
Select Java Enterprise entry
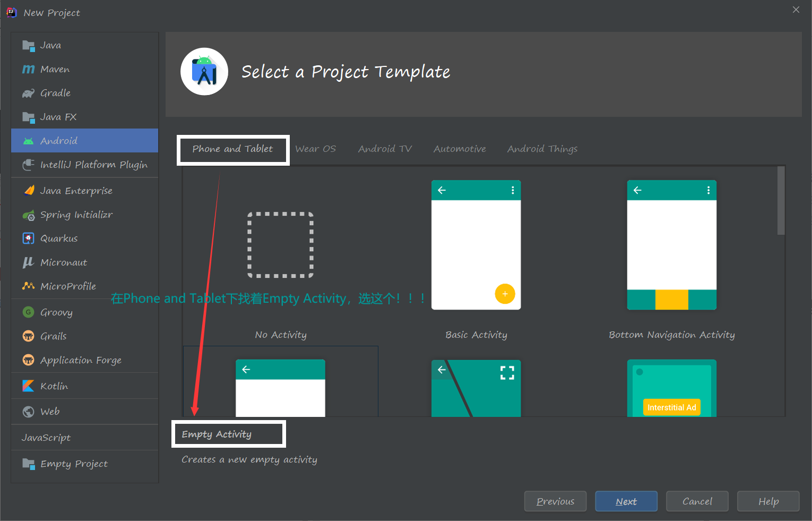[x=85, y=191]
